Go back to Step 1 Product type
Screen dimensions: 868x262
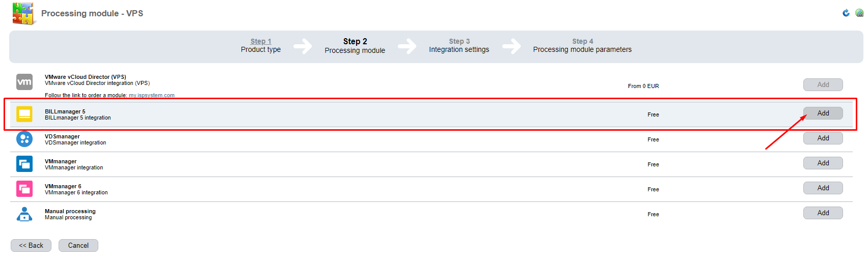click(261, 41)
